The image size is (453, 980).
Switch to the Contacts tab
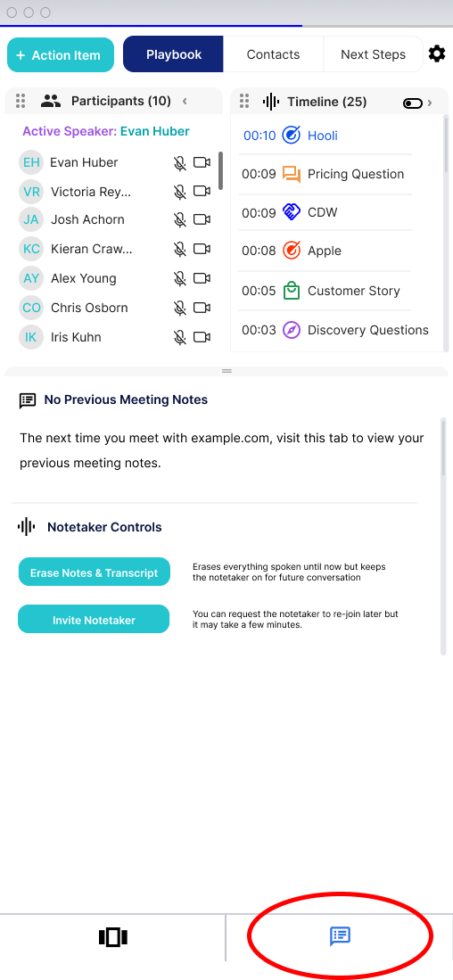click(x=273, y=54)
